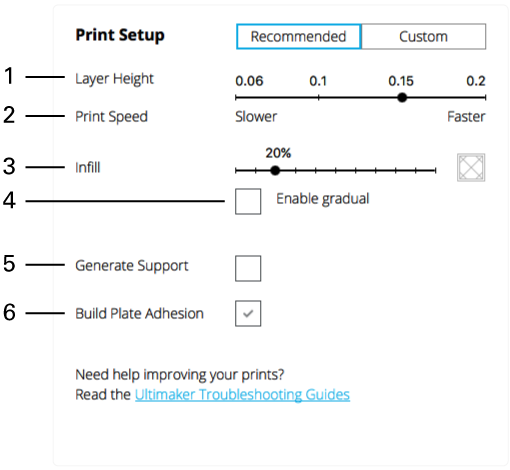Click the far right end of infill slider
This screenshot has height=470, width=510.
pyautogui.click(x=435, y=171)
